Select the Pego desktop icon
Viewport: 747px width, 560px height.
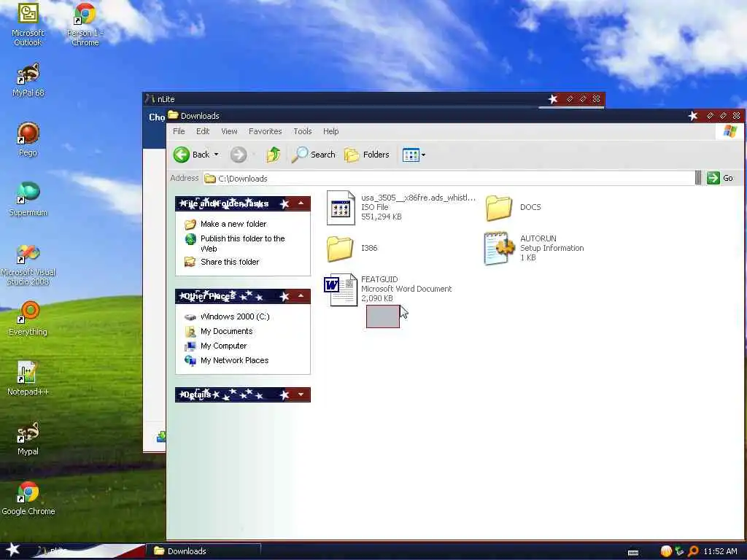click(x=28, y=139)
